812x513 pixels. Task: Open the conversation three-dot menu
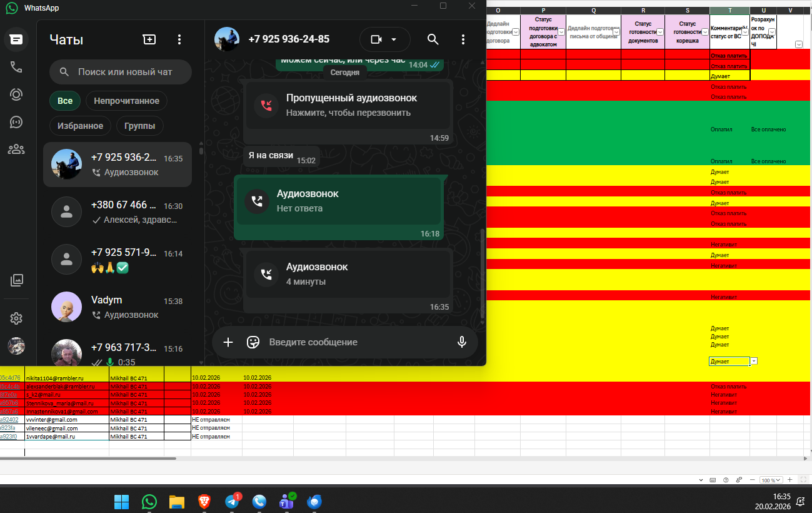tap(463, 39)
